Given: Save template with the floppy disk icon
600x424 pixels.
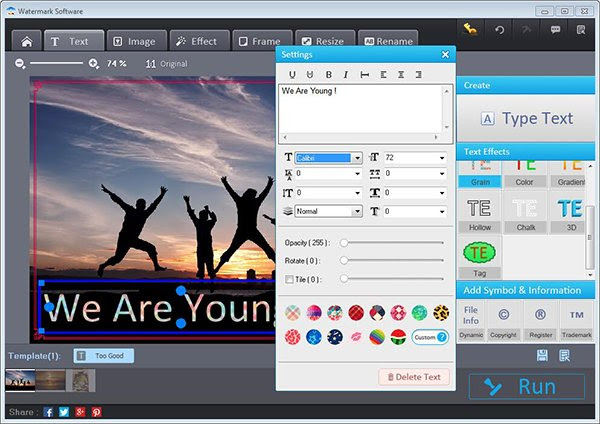Looking at the screenshot, I should point(542,356).
